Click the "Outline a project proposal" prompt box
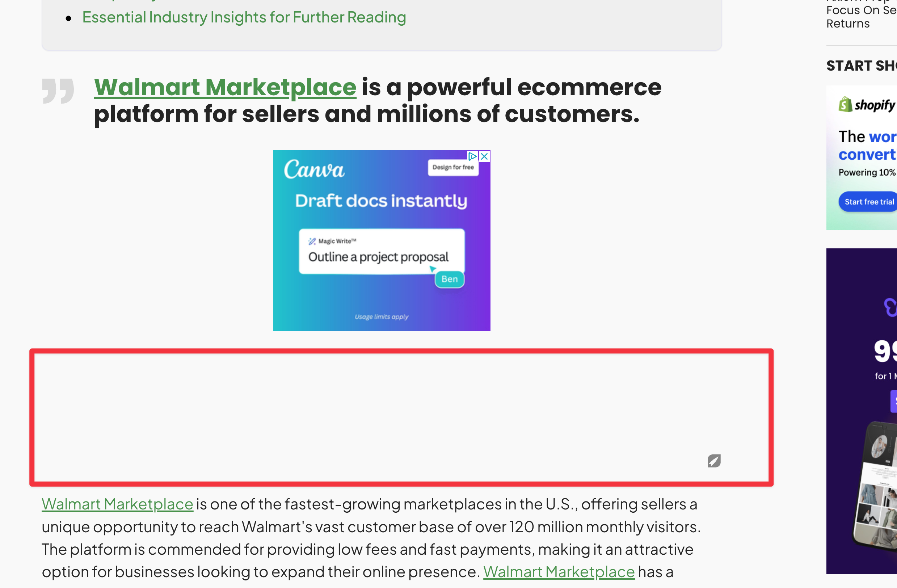Screen dimensions: 897x588 click(x=382, y=252)
